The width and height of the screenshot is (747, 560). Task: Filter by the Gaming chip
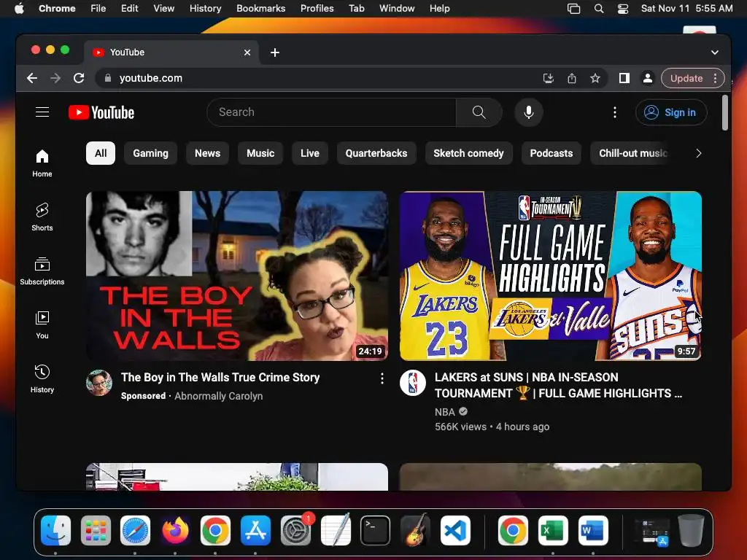[150, 153]
